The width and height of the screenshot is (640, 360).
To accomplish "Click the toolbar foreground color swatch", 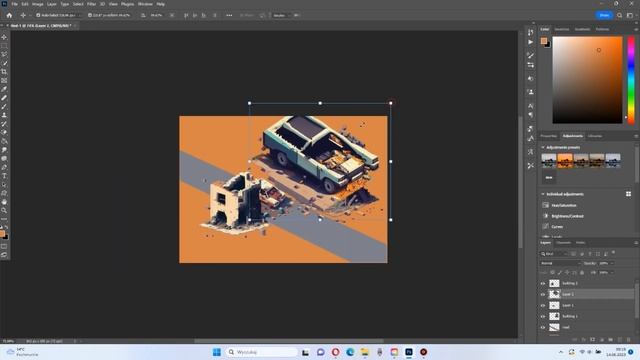I will tap(2, 234).
